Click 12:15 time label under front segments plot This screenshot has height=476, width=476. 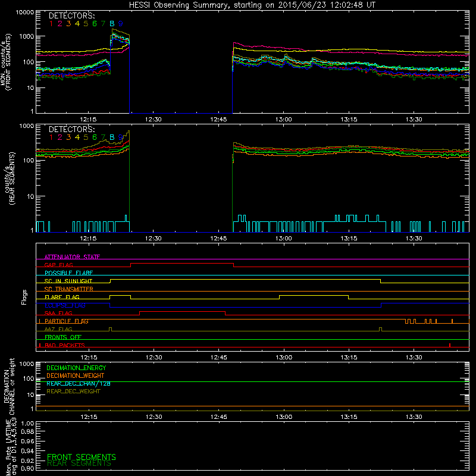88,120
